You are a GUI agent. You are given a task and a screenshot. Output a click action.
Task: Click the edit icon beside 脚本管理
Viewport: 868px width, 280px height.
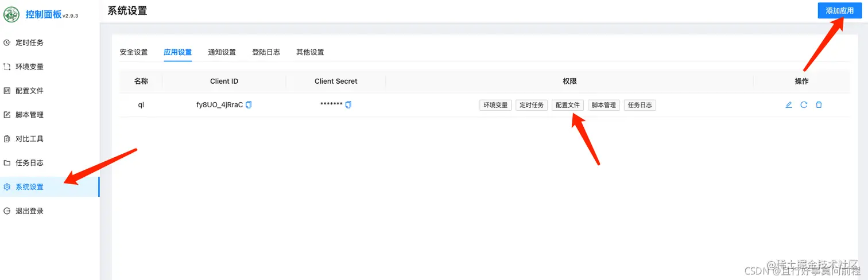7,115
